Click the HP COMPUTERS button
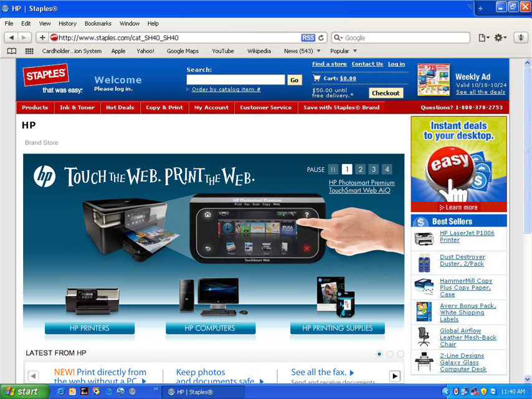Screen dimensions: 532x399 coord(211,328)
